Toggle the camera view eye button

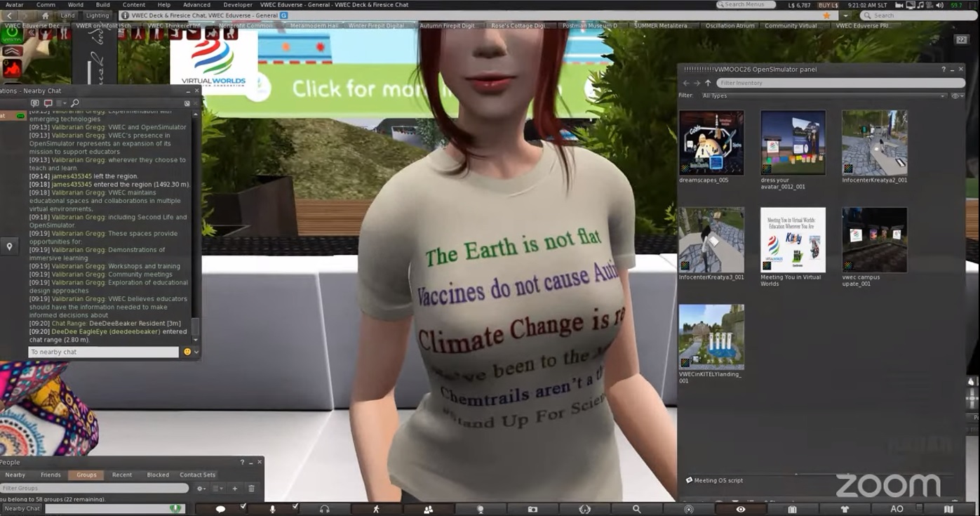[x=741, y=509]
